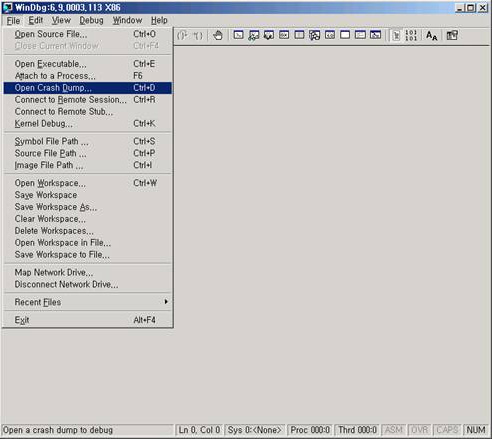This screenshot has width=493, height=440.
Task: Click the Run to Cursor toolbar icon
Action: click(x=198, y=35)
